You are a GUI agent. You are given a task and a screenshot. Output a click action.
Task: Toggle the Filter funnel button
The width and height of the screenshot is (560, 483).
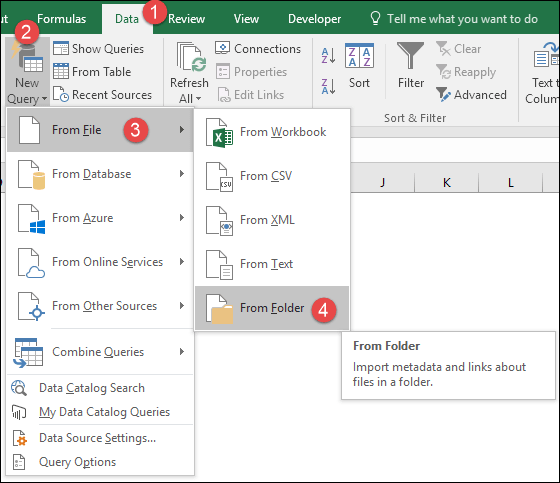pyautogui.click(x=411, y=66)
